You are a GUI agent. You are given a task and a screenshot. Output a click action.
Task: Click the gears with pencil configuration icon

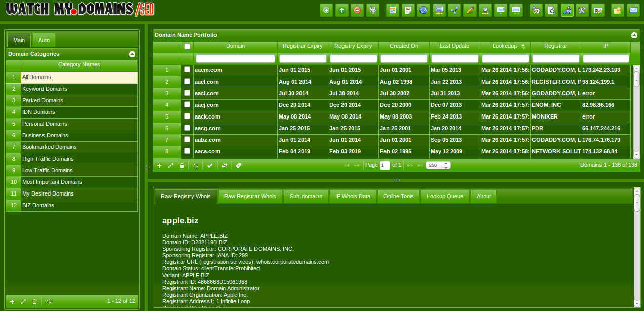pyautogui.click(x=536, y=10)
